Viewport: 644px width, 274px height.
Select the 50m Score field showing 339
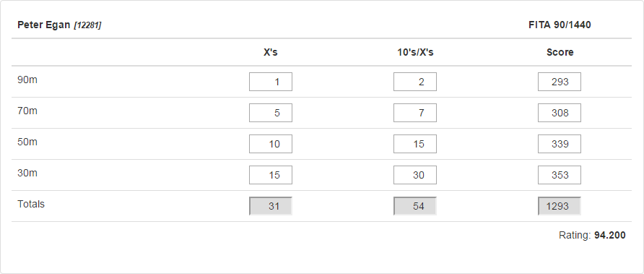[560, 144]
